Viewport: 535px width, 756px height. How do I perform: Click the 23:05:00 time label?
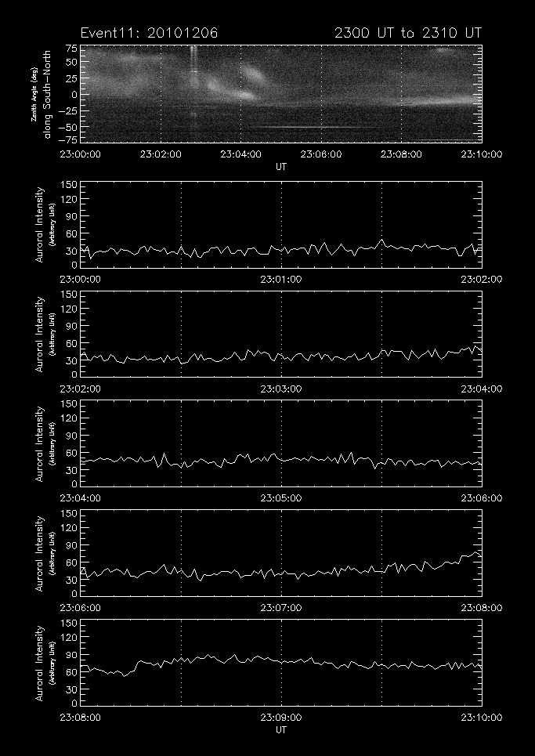click(281, 498)
